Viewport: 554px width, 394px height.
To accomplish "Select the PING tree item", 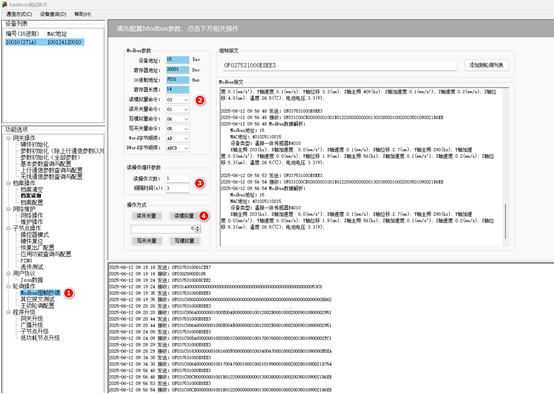I will tap(26, 260).
